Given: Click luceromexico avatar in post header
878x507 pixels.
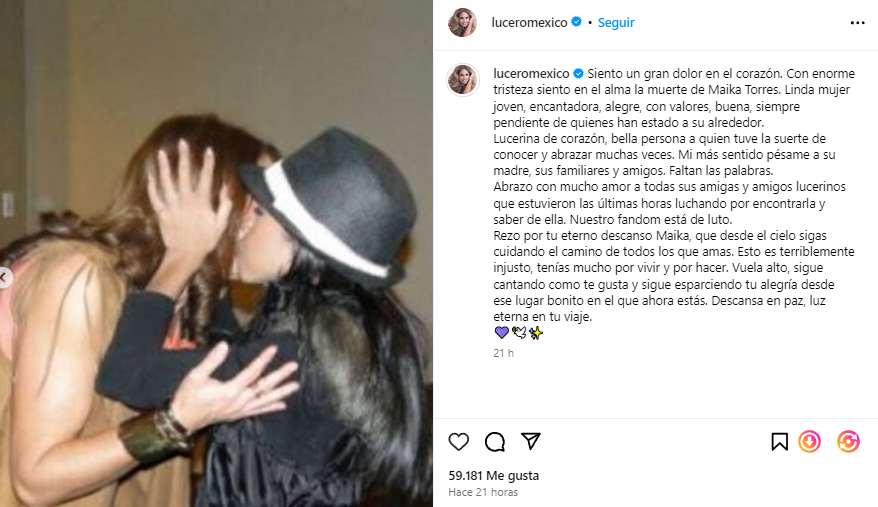Looking at the screenshot, I should click(463, 23).
